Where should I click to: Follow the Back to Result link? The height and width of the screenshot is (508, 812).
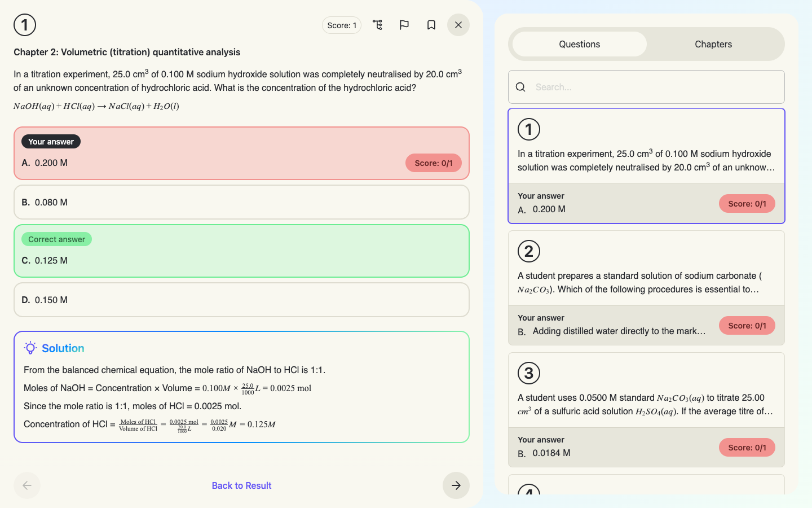pos(241,485)
